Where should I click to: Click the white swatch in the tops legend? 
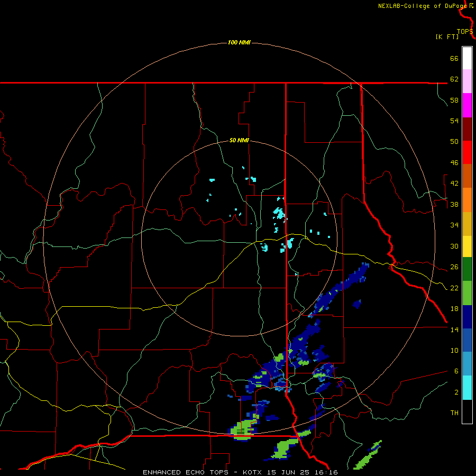467,58
